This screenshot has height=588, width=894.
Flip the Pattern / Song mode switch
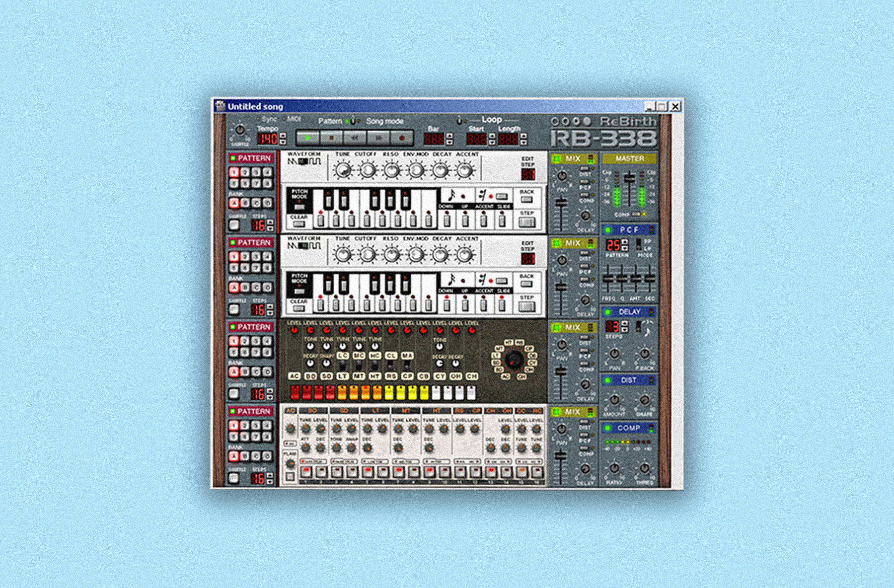pos(353,121)
